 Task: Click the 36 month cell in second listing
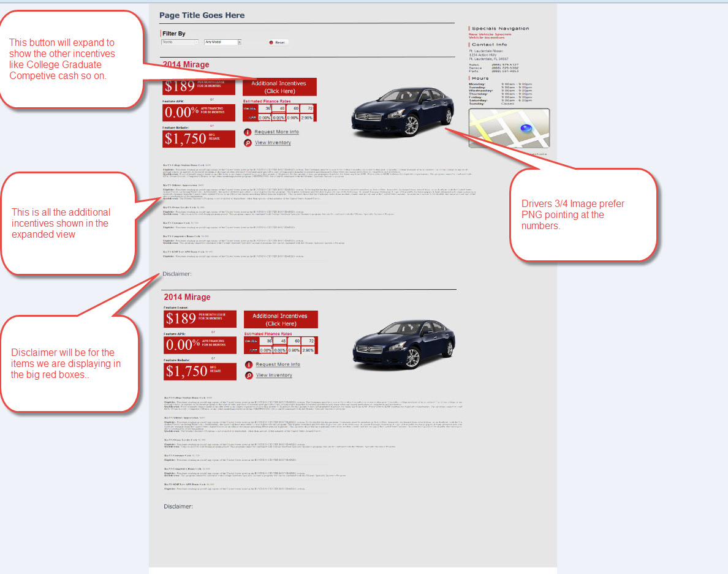(266, 341)
